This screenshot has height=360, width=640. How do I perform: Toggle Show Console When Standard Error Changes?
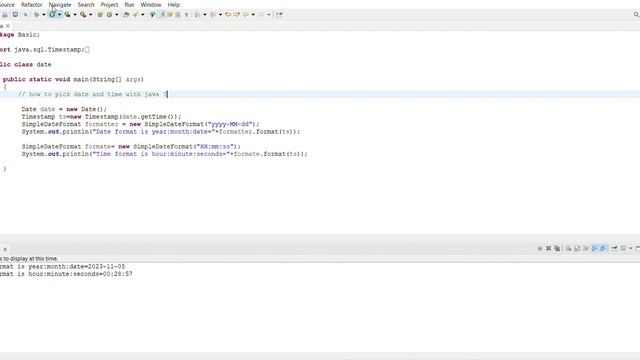603,248
